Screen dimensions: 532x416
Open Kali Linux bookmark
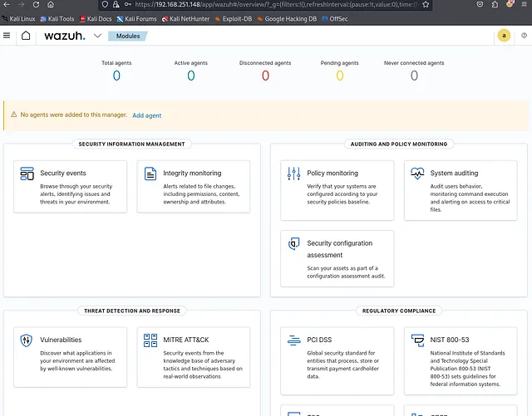click(x=19, y=18)
